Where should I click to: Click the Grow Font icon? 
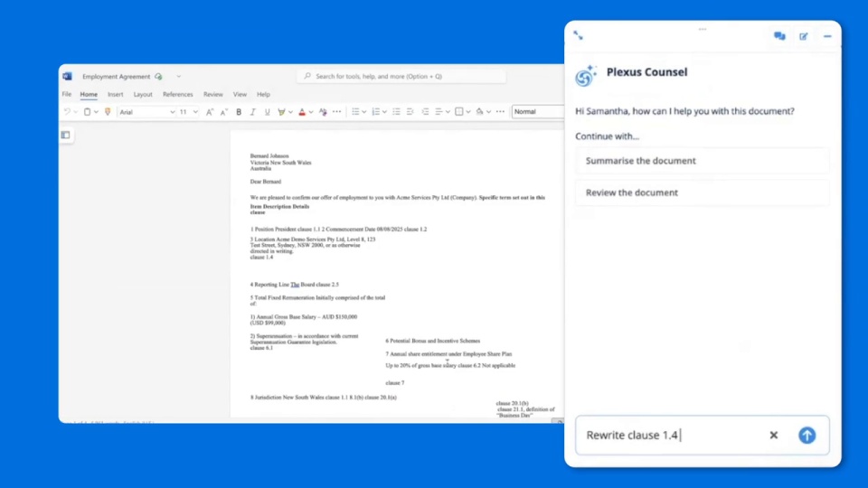210,112
